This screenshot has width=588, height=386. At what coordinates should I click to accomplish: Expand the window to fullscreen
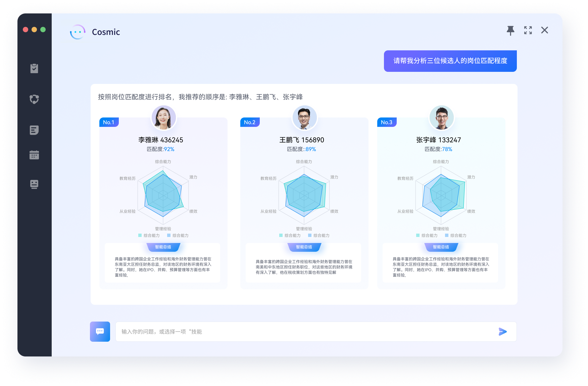(528, 31)
